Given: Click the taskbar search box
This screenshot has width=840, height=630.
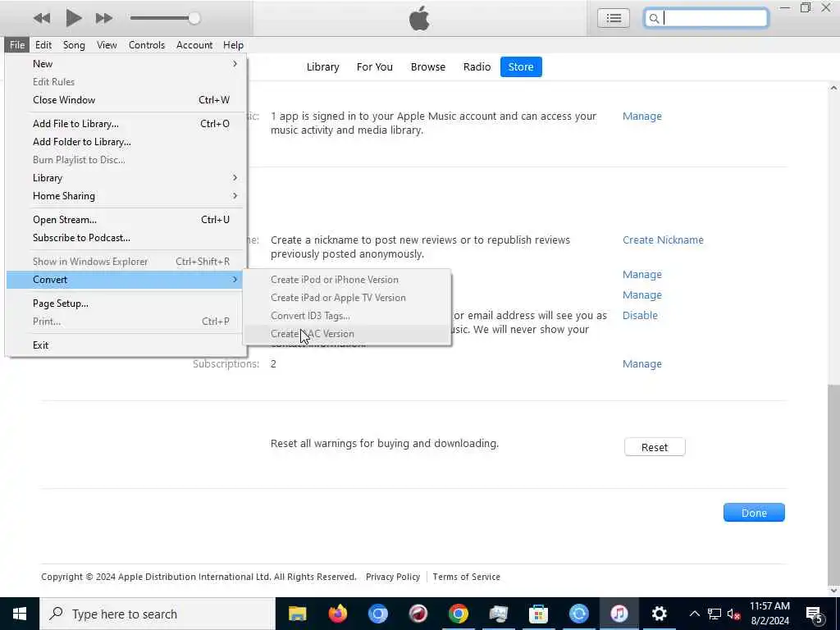Looking at the screenshot, I should [x=157, y=614].
